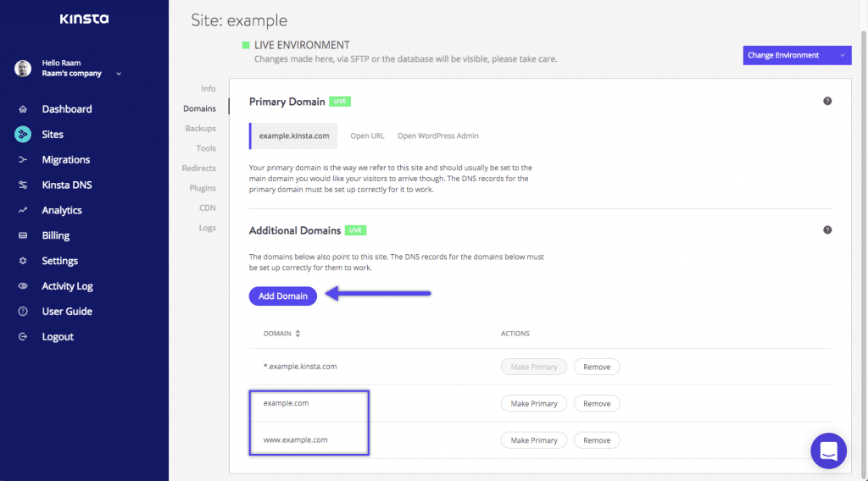Viewport: 868px width, 481px height.
Task: Remove the example.com domain
Action: [597, 404]
